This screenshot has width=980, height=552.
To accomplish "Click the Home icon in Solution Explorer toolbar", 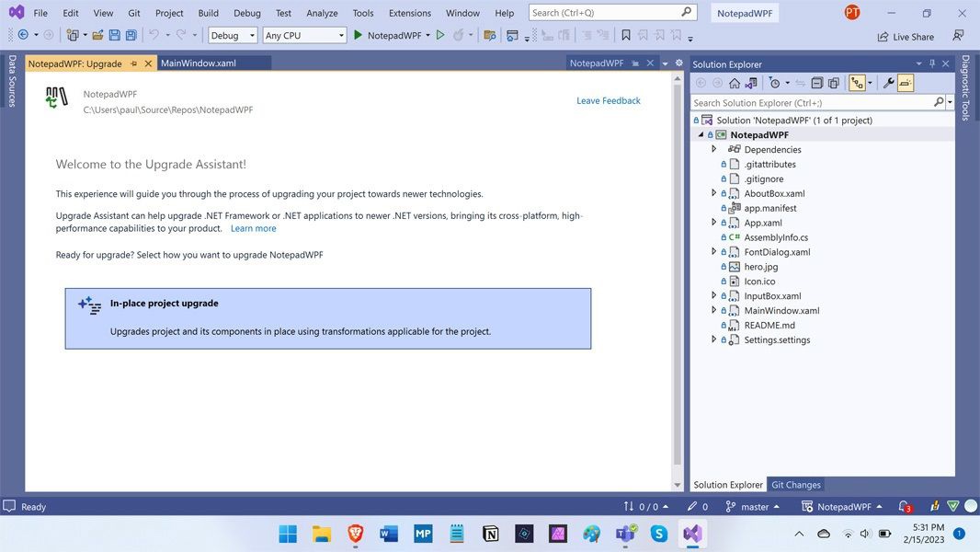I will (735, 83).
